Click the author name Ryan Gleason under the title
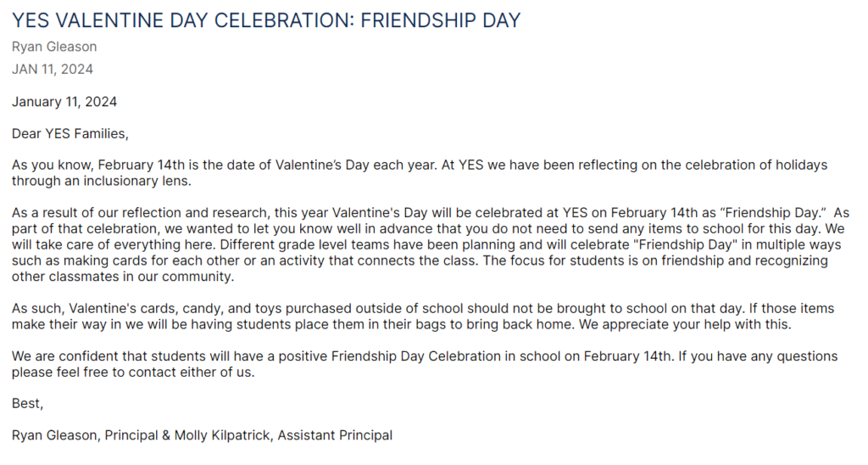868x465 pixels. (54, 47)
